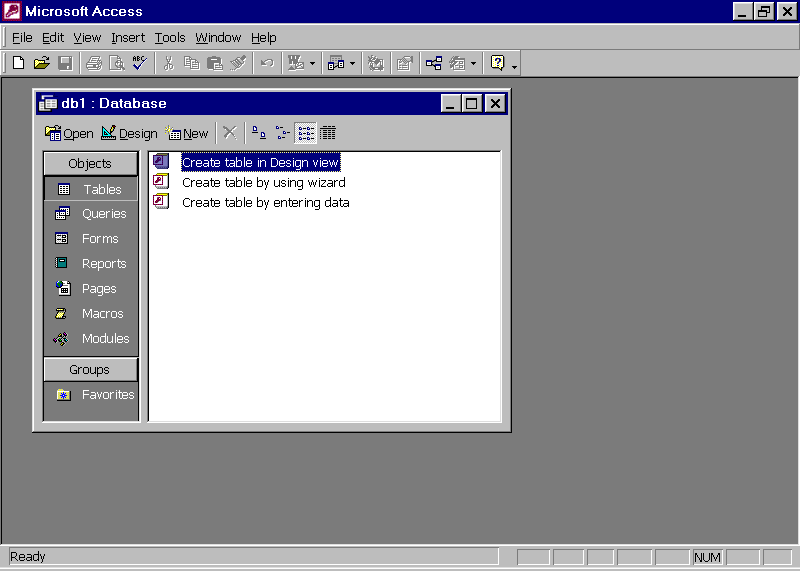The image size is (800, 571).
Task: Select Queries in the Objects bar
Action: click(91, 214)
